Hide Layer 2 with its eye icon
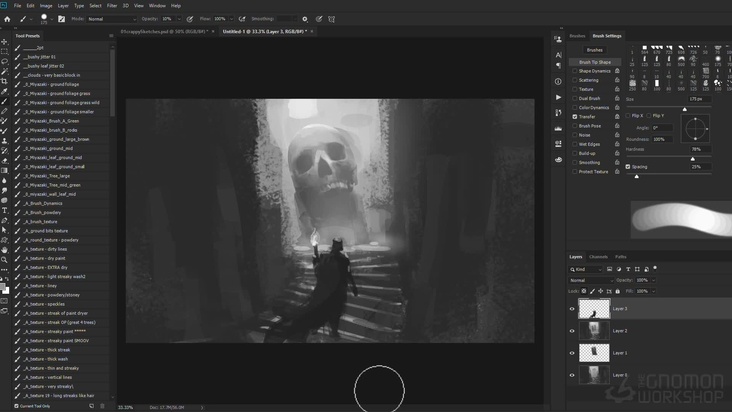The image size is (732, 412). point(572,331)
